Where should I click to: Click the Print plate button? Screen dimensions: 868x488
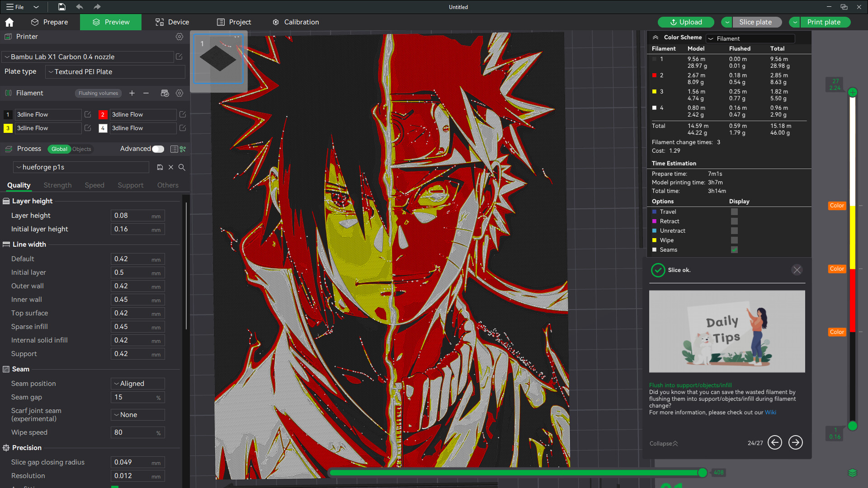(825, 22)
